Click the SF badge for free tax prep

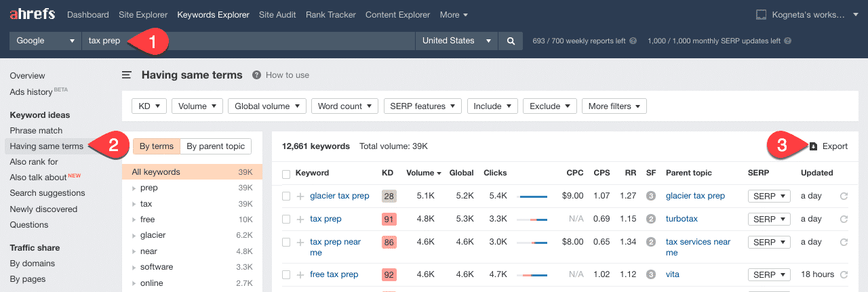(x=650, y=274)
